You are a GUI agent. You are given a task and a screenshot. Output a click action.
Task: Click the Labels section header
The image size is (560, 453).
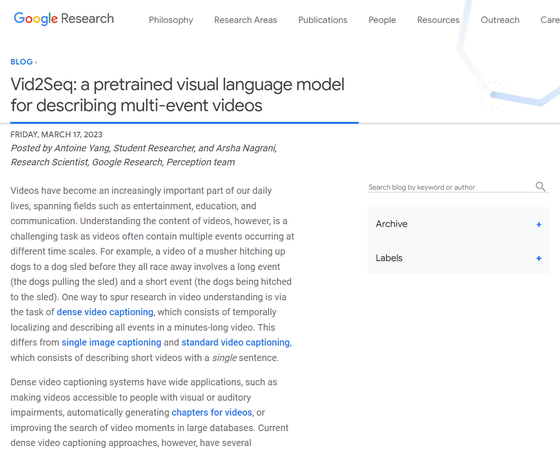(458, 258)
